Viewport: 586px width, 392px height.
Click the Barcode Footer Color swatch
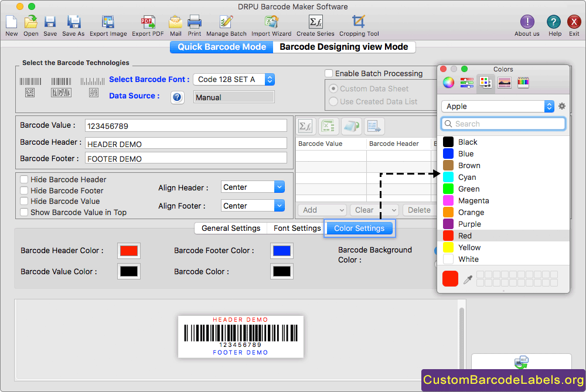(282, 250)
